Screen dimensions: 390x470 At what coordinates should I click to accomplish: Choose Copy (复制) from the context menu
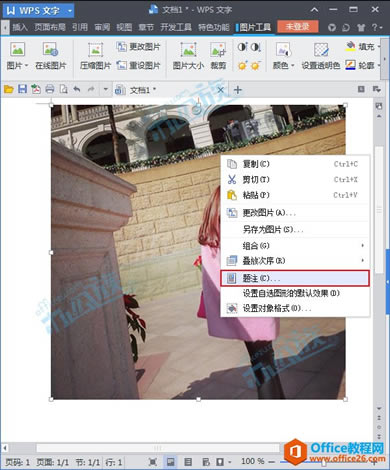[x=295, y=164]
